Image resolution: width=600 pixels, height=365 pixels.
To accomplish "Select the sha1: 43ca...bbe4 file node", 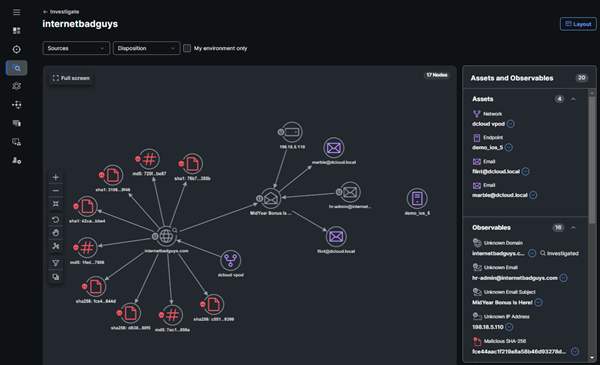I will pyautogui.click(x=87, y=207).
